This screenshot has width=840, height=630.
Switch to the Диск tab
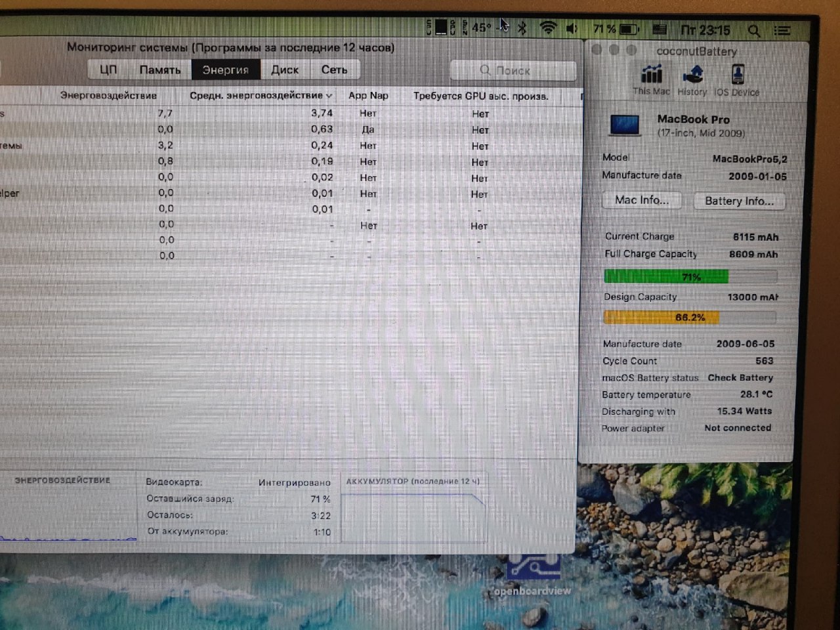click(x=285, y=70)
